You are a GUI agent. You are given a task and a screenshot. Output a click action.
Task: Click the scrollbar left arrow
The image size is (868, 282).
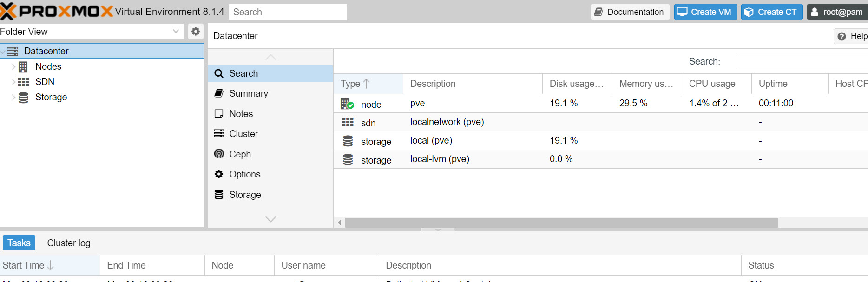pyautogui.click(x=339, y=223)
